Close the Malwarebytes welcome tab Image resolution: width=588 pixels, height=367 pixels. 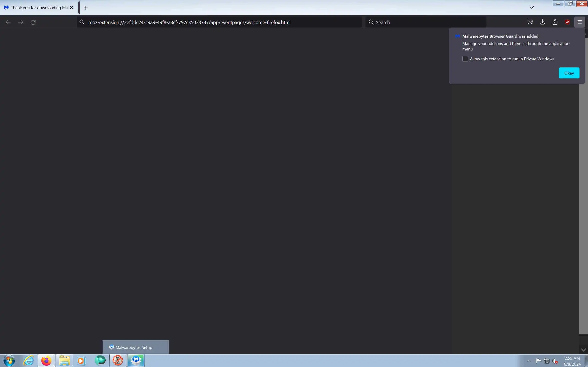click(71, 8)
